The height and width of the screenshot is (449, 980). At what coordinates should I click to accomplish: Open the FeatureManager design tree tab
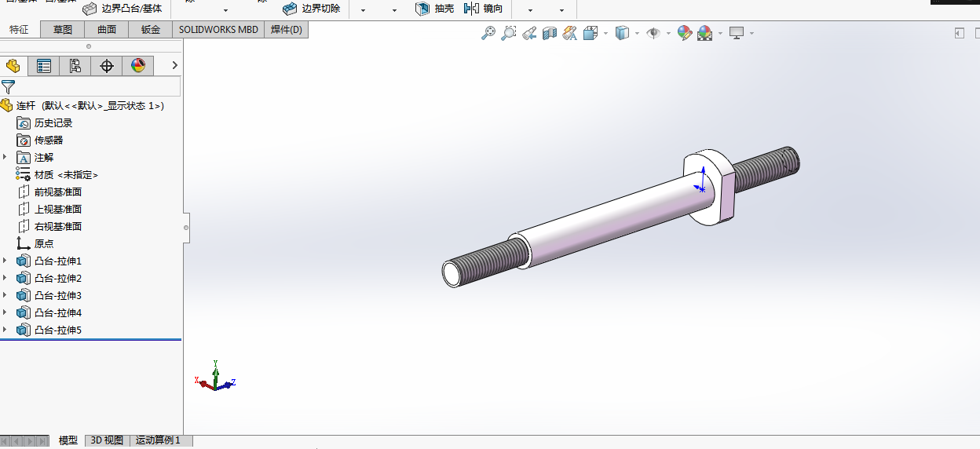click(13, 66)
